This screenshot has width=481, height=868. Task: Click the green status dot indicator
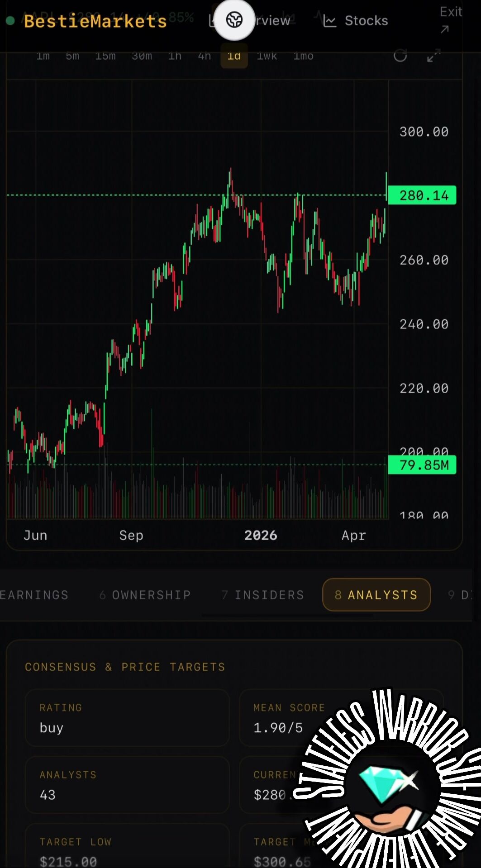(x=10, y=21)
